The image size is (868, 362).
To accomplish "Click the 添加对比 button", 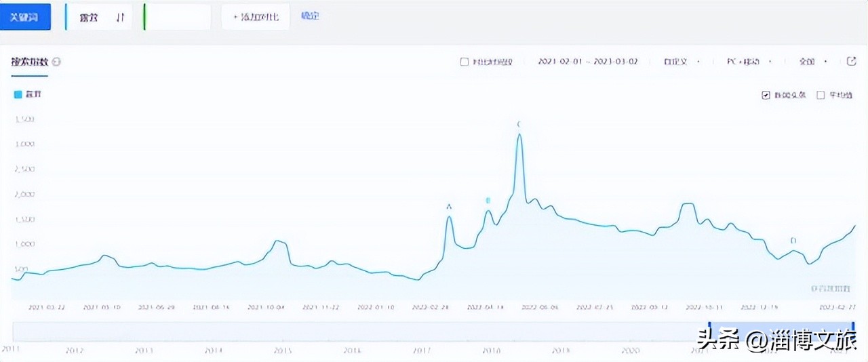I will [x=256, y=17].
